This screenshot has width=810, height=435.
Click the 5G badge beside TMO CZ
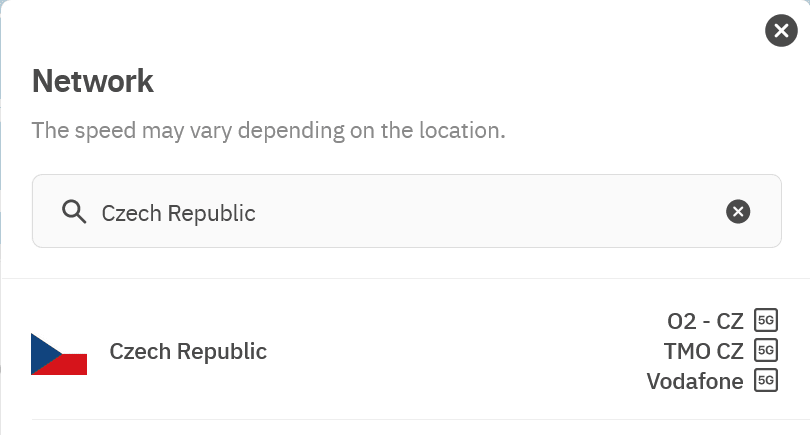point(766,350)
